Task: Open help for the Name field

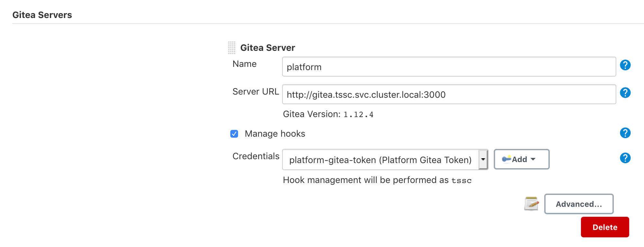Action: point(625,65)
